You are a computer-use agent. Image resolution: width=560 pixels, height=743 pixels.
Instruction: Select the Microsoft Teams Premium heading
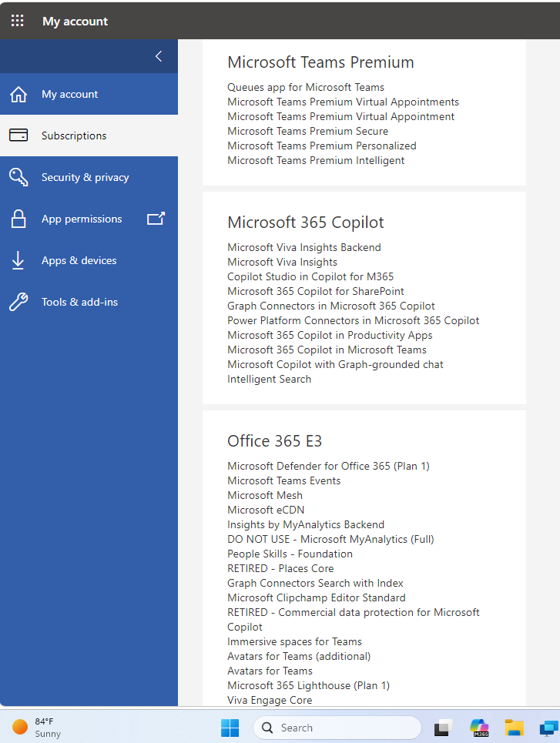pyautogui.click(x=320, y=62)
